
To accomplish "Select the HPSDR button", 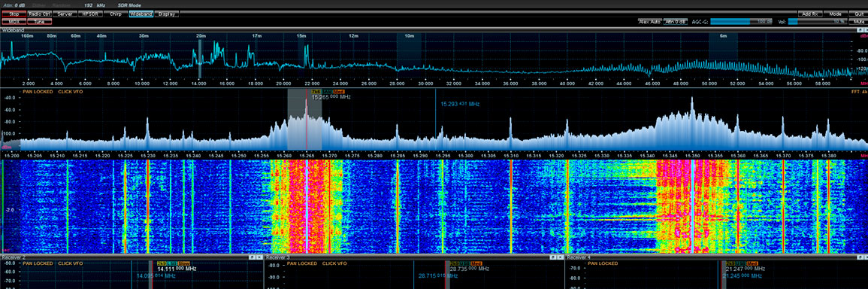I will pyautogui.click(x=90, y=14).
